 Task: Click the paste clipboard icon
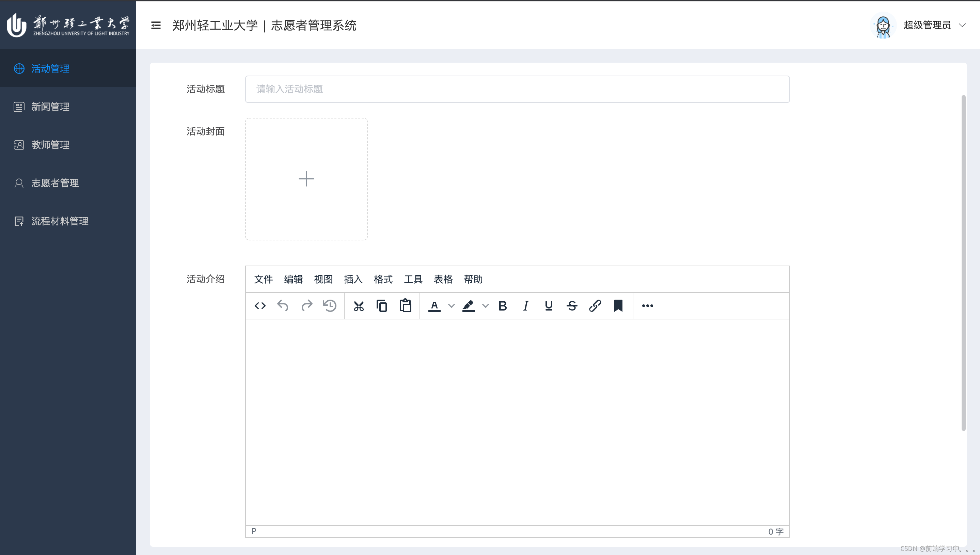click(x=405, y=306)
